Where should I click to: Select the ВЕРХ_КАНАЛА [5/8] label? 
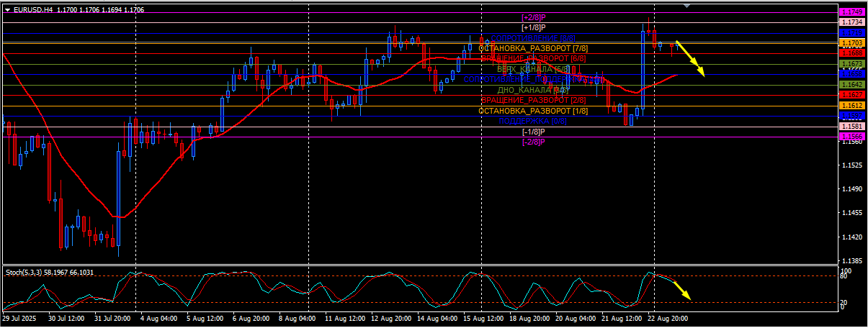(x=533, y=69)
